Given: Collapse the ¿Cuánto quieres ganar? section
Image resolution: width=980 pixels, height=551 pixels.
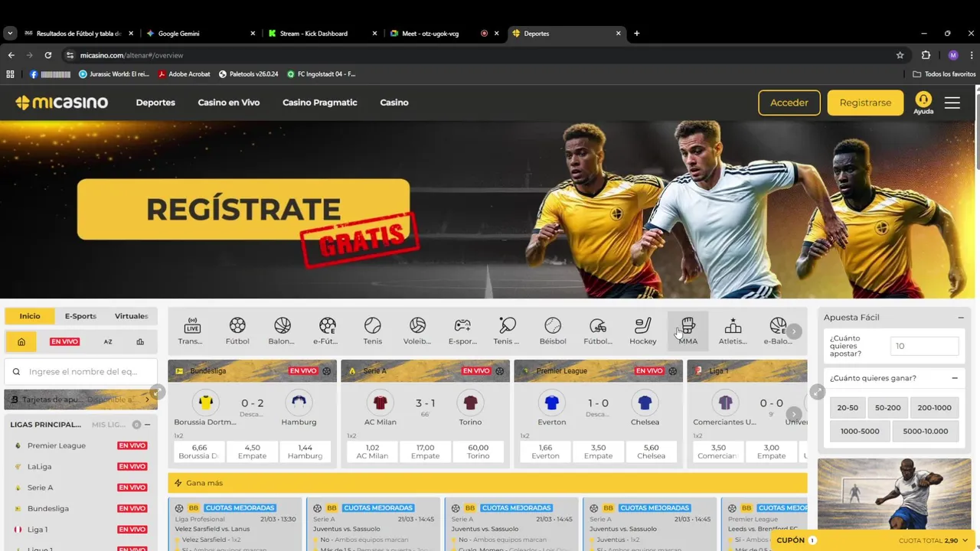Looking at the screenshot, I should 955,378.
